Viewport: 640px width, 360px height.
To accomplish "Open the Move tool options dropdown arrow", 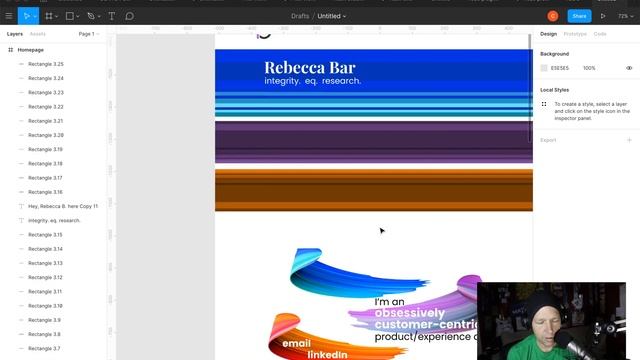I will pos(35,16).
